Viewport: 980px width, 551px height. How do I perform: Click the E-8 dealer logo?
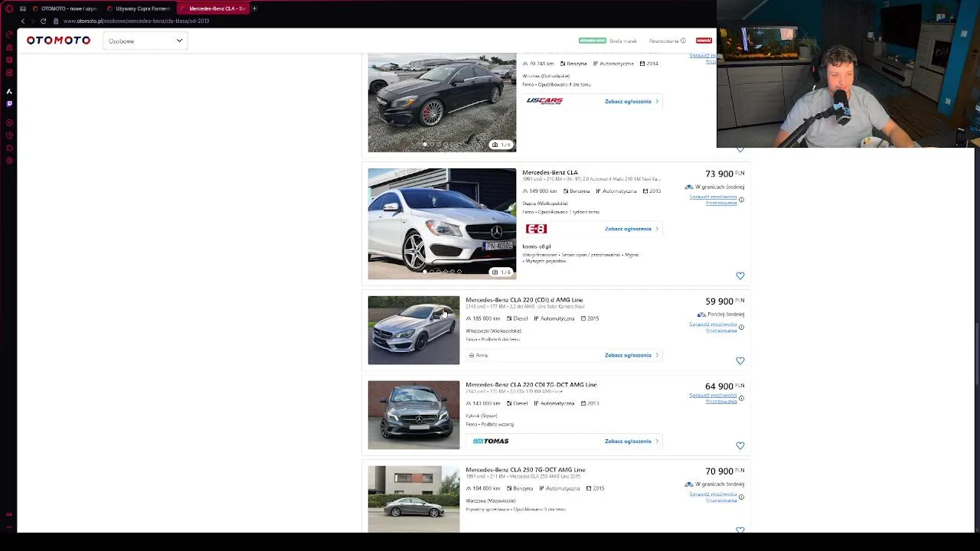coord(536,229)
